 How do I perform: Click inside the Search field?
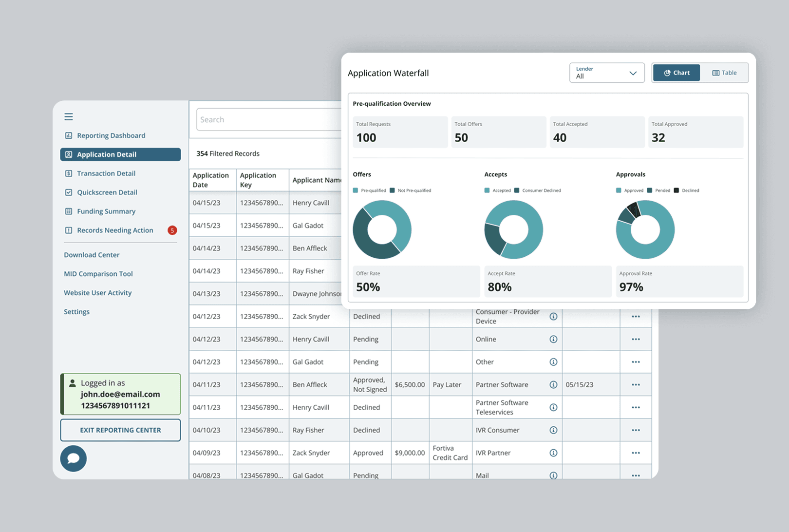point(268,119)
